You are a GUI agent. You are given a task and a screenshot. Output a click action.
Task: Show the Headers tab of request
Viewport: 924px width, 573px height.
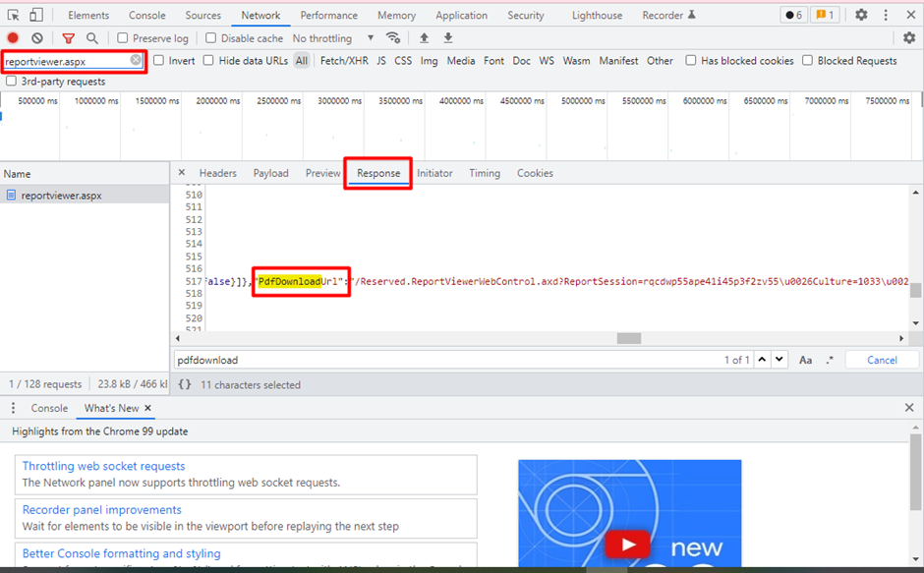(x=217, y=173)
